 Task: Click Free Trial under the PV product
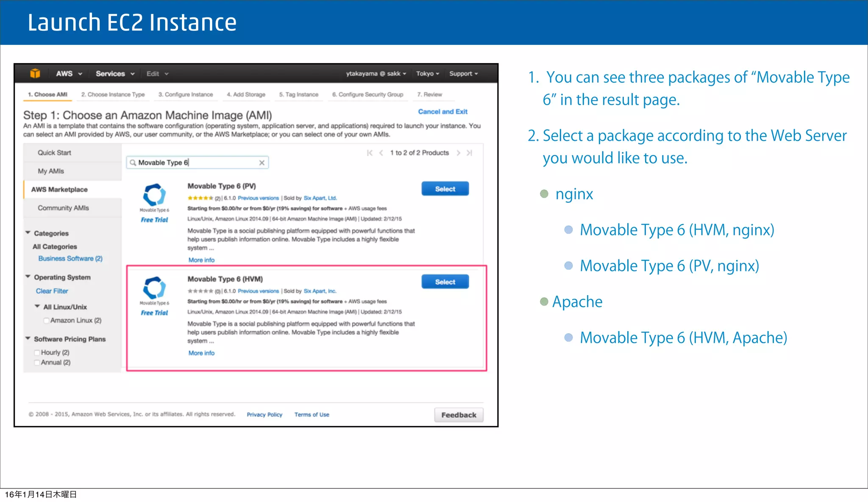pos(154,220)
